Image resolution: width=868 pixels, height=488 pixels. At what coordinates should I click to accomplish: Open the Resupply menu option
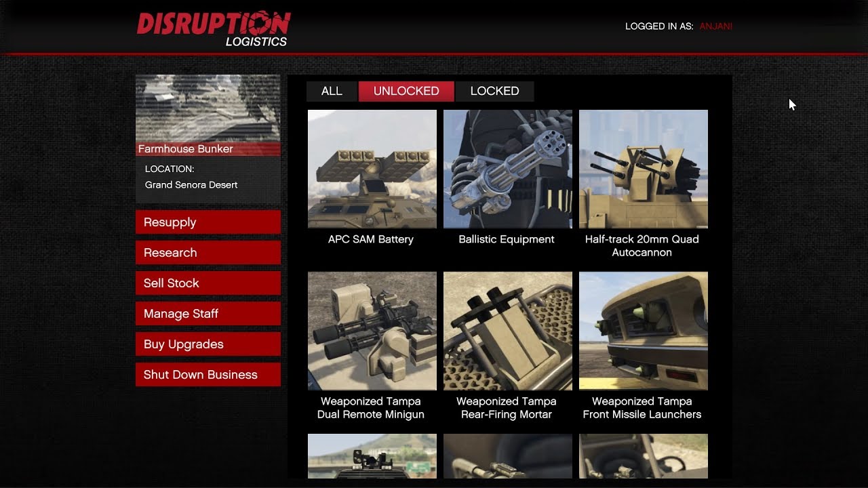point(208,222)
